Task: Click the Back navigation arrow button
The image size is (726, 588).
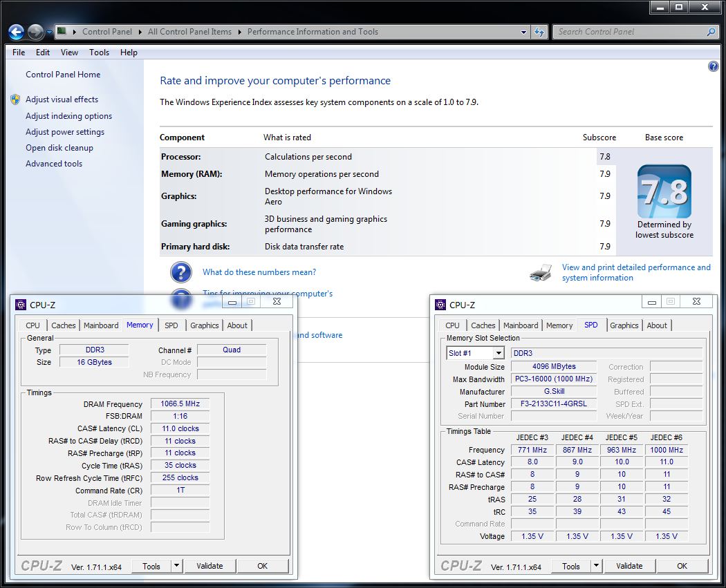Action: click(x=17, y=32)
